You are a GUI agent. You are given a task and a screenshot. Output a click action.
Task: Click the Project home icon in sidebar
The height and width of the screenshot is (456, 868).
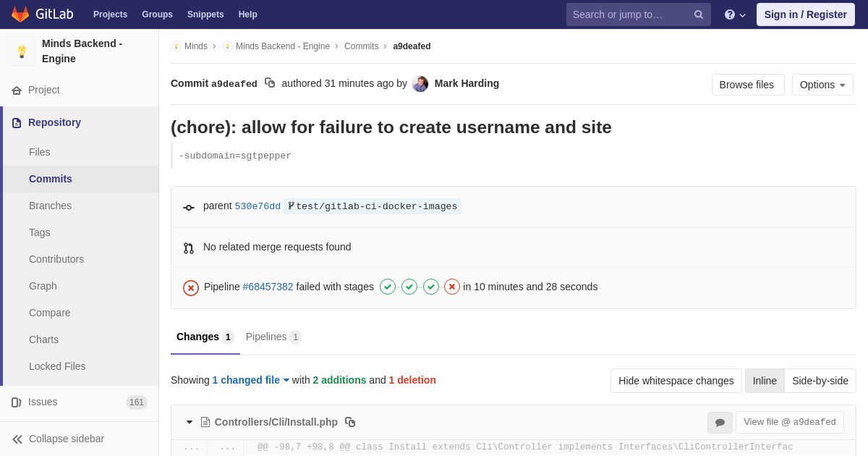tap(17, 90)
